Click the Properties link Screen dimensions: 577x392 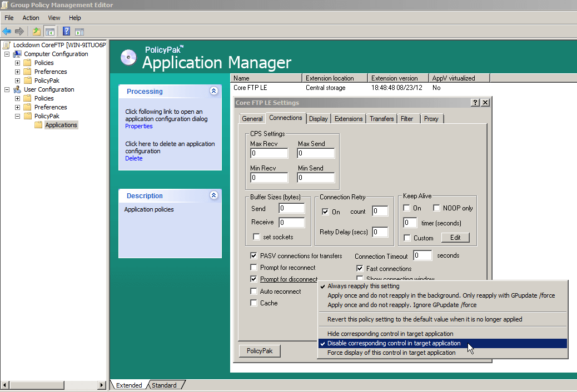point(139,126)
